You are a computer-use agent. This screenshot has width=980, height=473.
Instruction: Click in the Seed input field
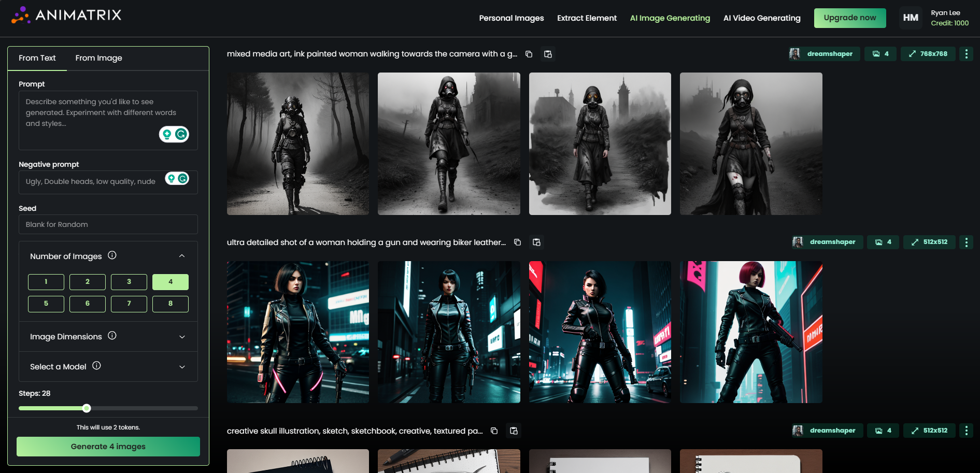pyautogui.click(x=108, y=224)
